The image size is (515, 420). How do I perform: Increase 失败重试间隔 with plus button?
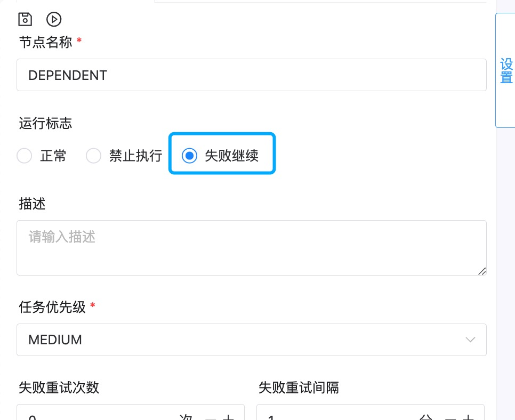point(468,418)
